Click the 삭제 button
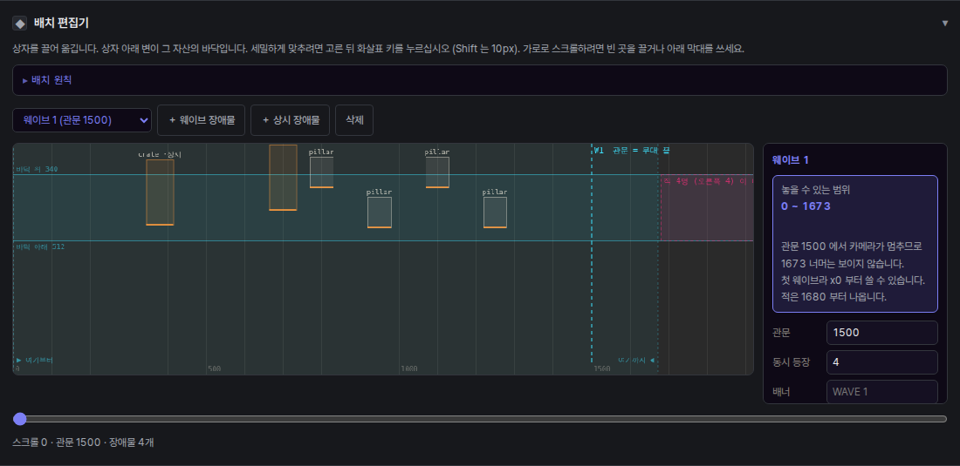 point(354,120)
